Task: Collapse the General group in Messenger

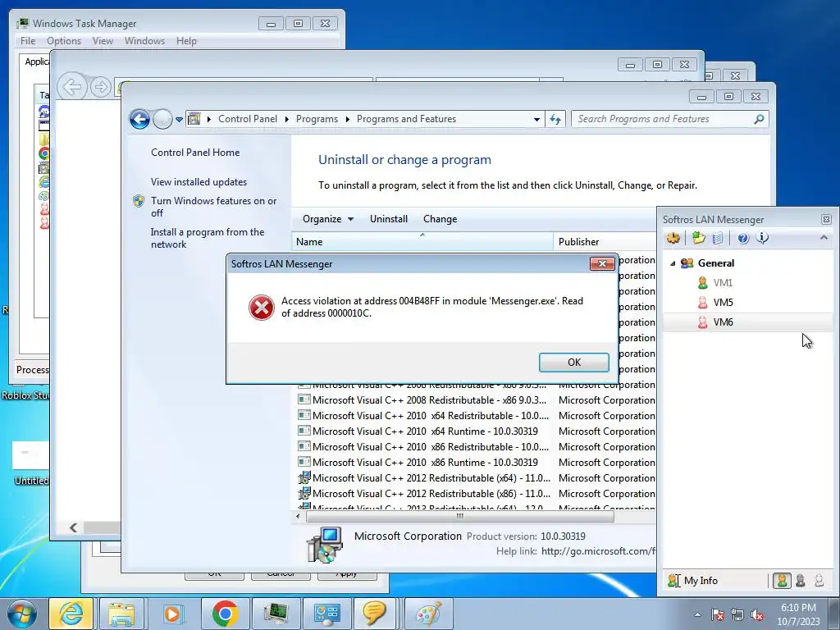Action: (673, 263)
